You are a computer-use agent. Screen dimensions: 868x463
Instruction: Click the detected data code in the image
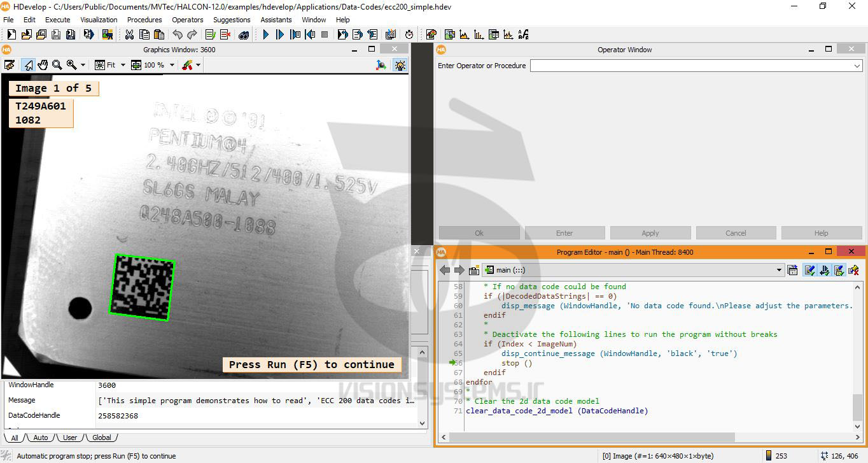143,287
